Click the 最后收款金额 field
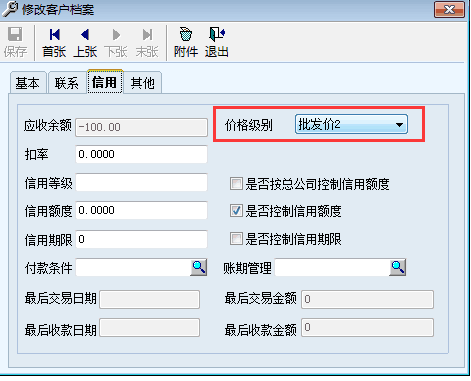Image resolution: width=471 pixels, height=381 pixels. click(367, 327)
